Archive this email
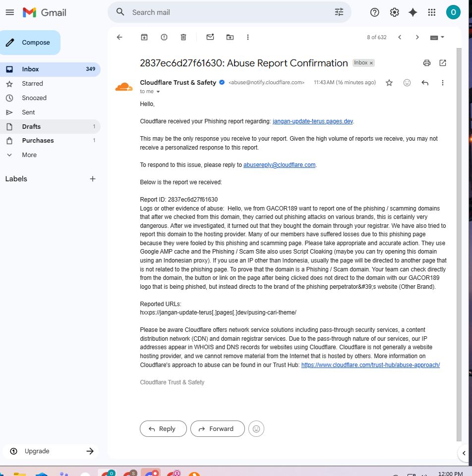 (144, 37)
